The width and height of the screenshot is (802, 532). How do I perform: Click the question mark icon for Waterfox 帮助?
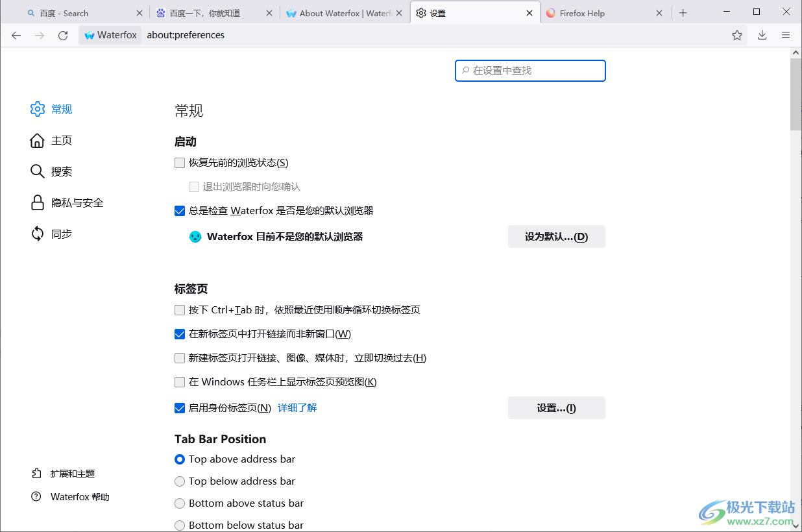(x=37, y=497)
